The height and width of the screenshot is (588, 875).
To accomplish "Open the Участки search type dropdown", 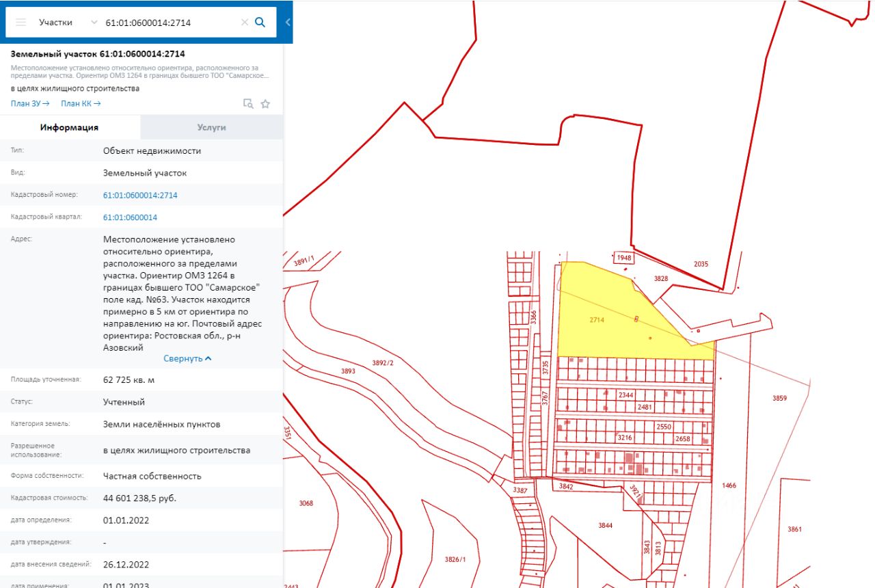I will (68, 23).
